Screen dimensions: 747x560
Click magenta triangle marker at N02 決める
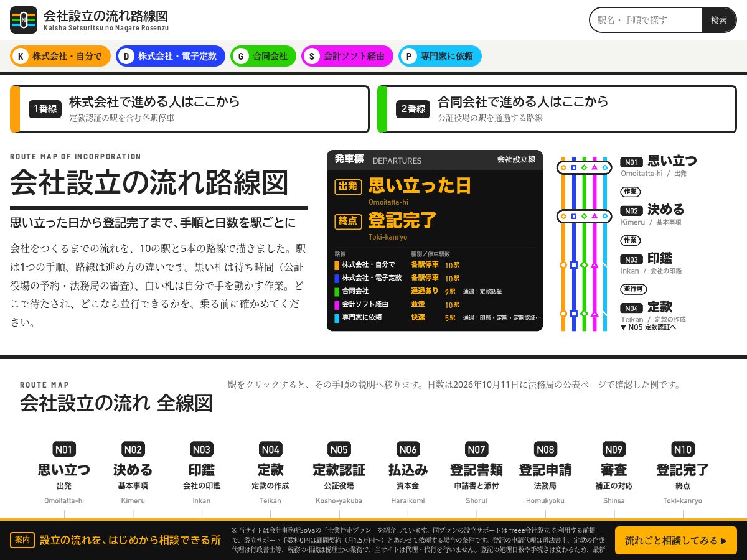point(594,217)
